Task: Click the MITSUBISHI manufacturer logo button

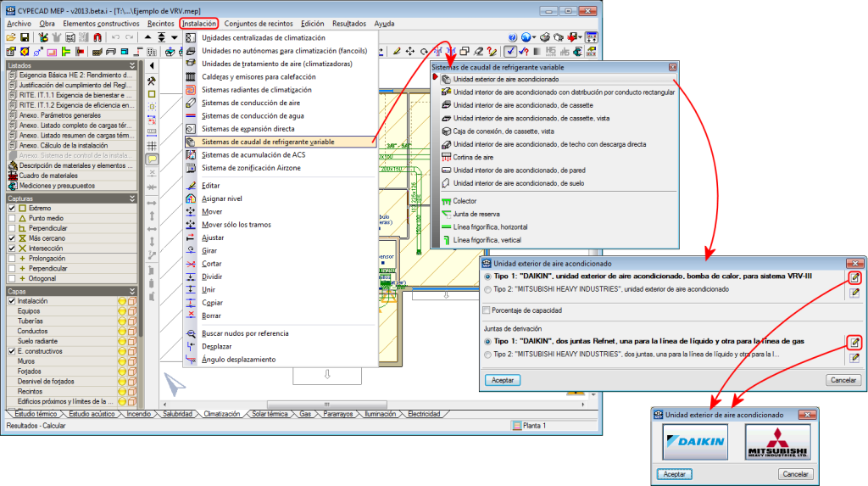Action: coord(777,442)
